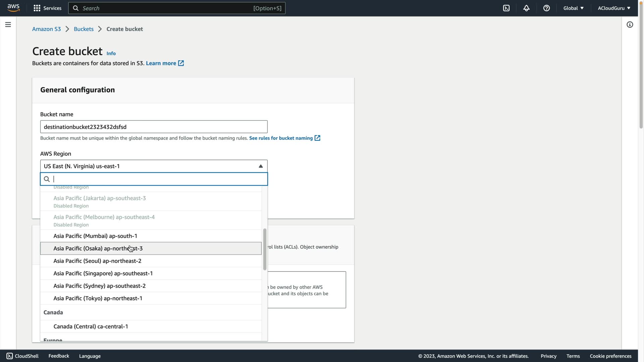Click the Bucket name text field
Image resolution: width=644 pixels, height=362 pixels.
coord(154,127)
